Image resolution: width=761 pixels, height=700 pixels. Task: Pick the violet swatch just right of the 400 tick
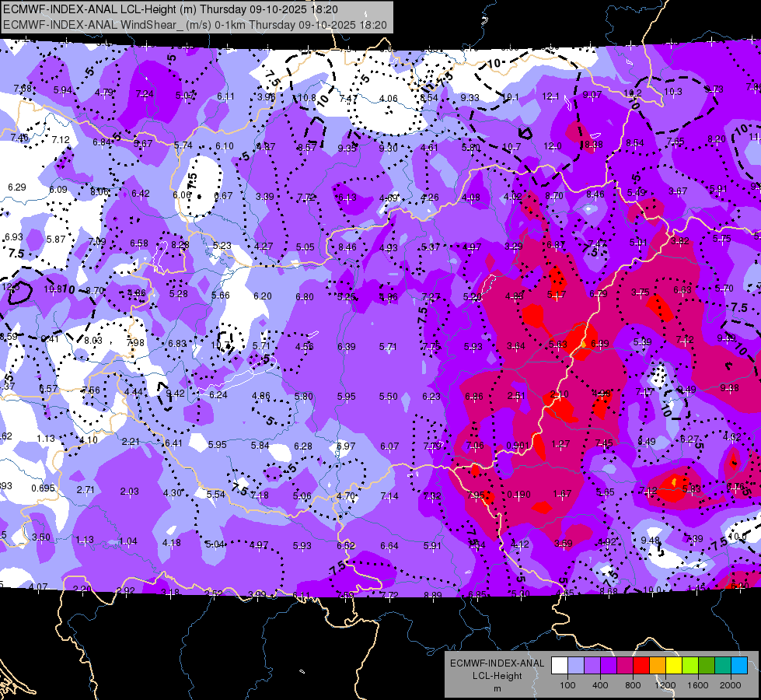[x=609, y=666]
